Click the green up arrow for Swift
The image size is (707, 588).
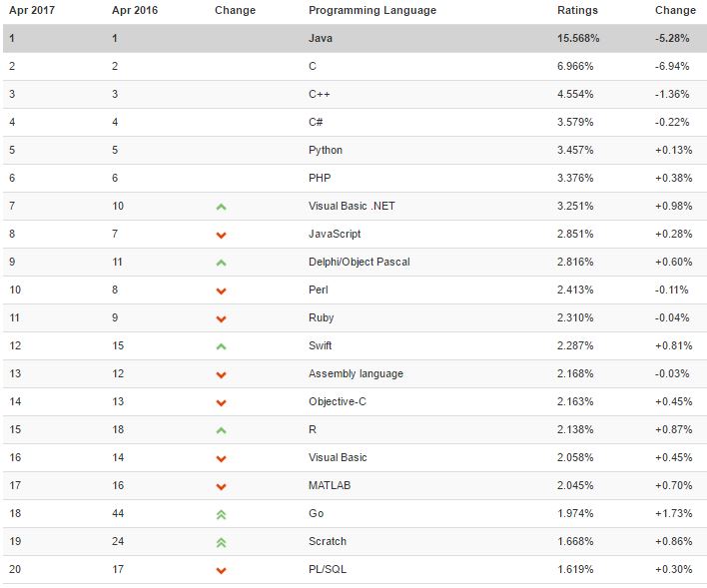221,346
